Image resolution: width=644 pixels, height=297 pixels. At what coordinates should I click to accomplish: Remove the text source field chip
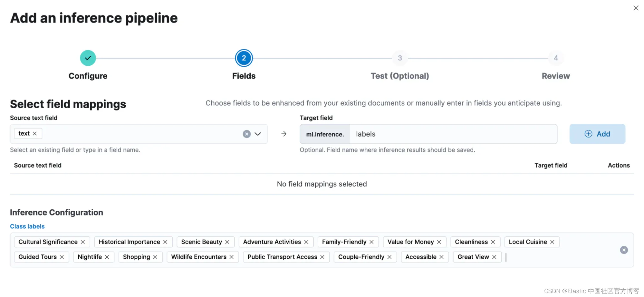coord(35,134)
